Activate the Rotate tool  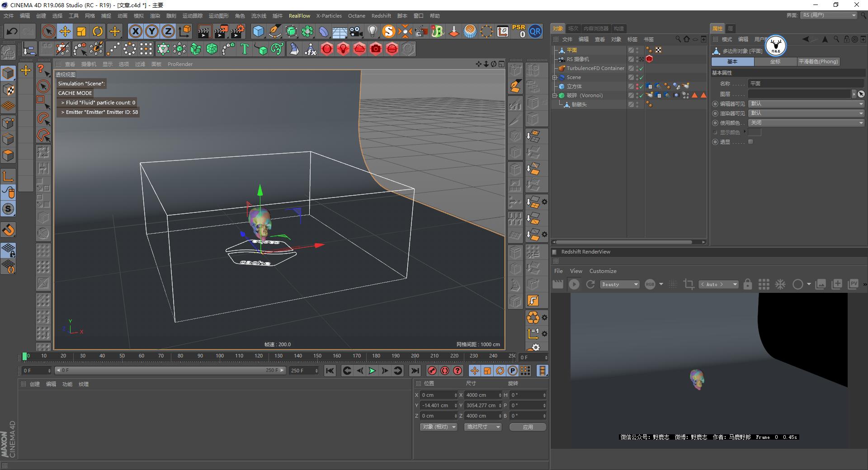98,31
